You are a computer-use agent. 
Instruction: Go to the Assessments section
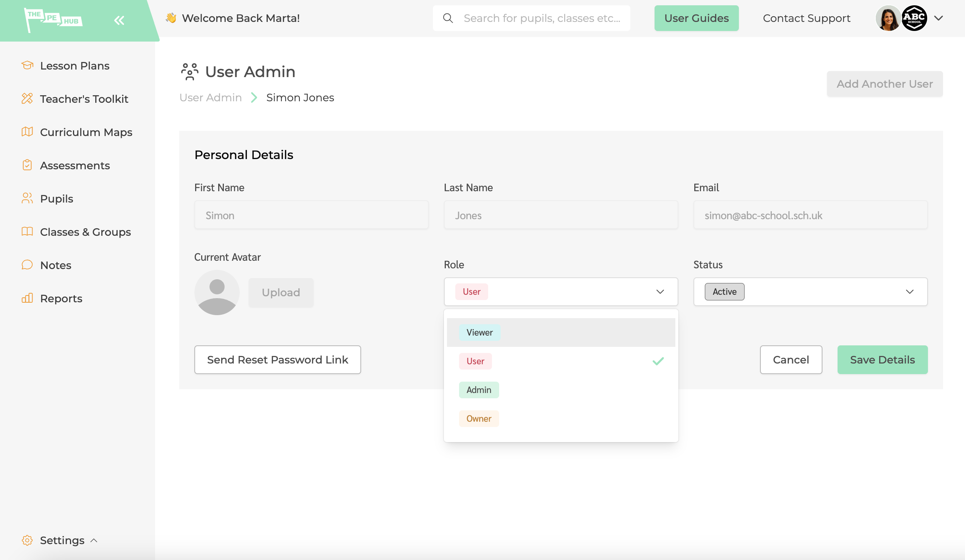click(75, 166)
